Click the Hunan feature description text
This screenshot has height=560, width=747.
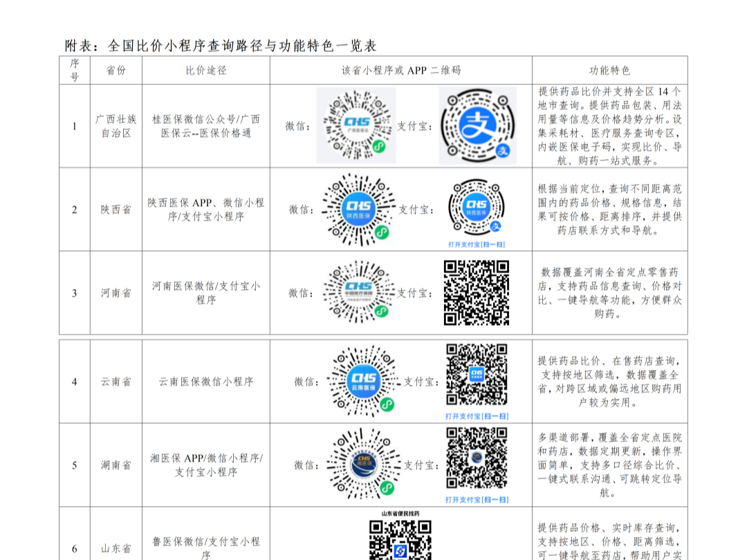(610, 465)
